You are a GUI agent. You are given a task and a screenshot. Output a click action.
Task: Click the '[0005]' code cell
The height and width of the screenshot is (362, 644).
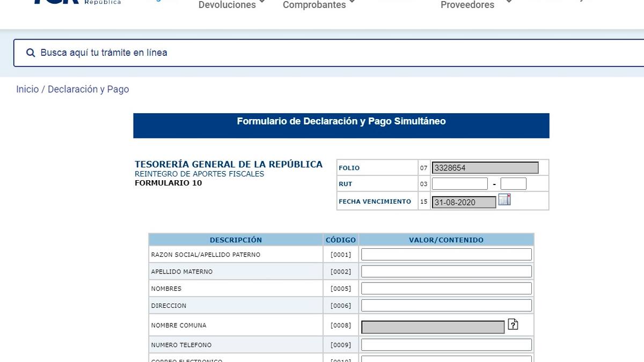pyautogui.click(x=341, y=289)
